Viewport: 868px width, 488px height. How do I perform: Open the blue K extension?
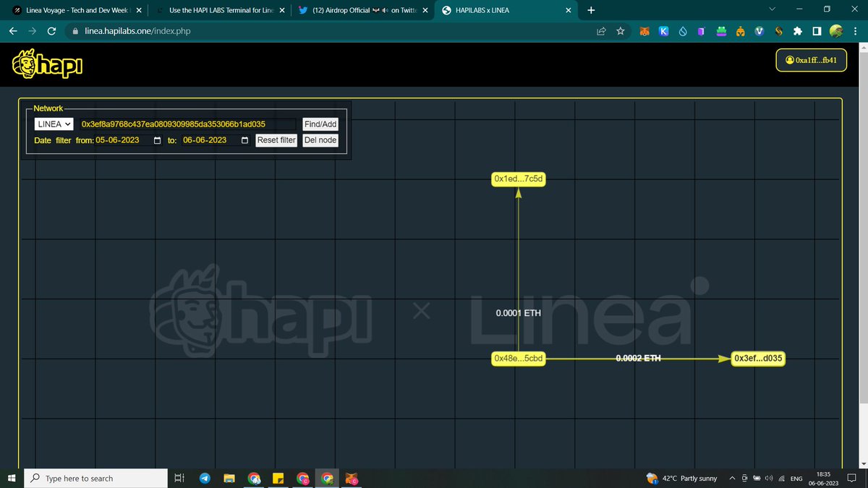[x=663, y=32]
